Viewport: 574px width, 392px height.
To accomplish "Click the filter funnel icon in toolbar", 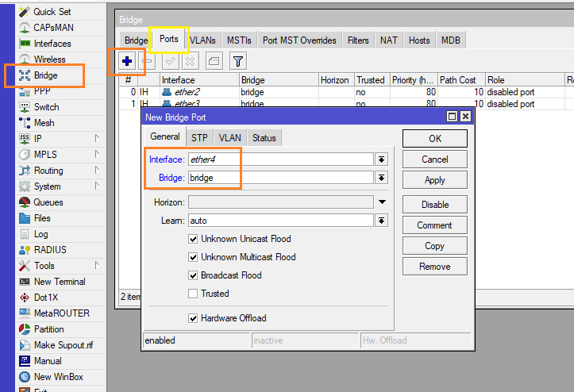I will (237, 61).
